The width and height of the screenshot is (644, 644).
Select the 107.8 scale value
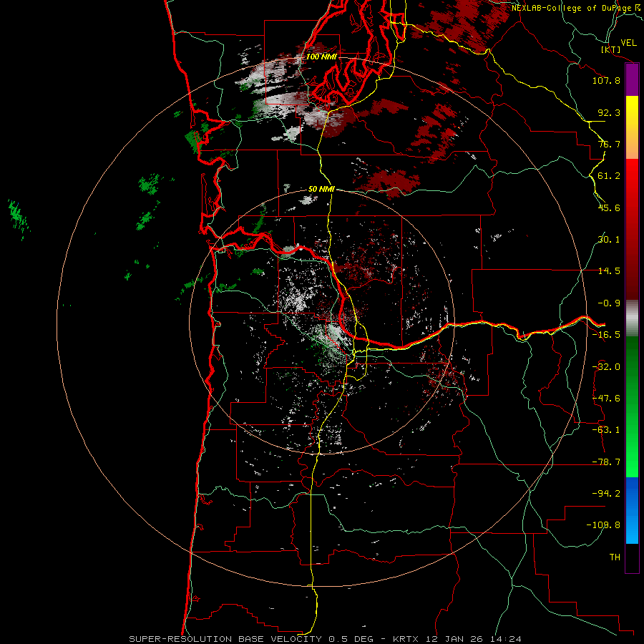click(606, 80)
